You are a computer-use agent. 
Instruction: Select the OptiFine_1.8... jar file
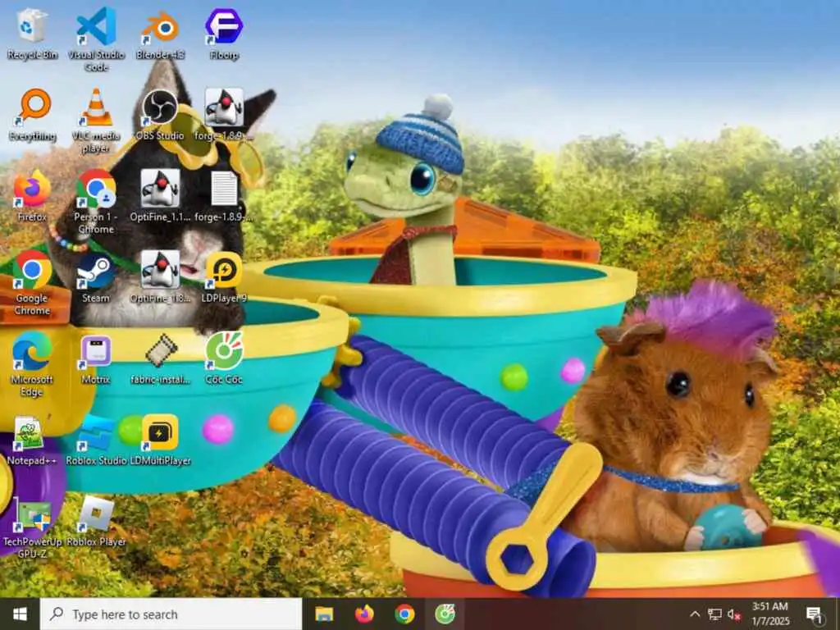160,277
